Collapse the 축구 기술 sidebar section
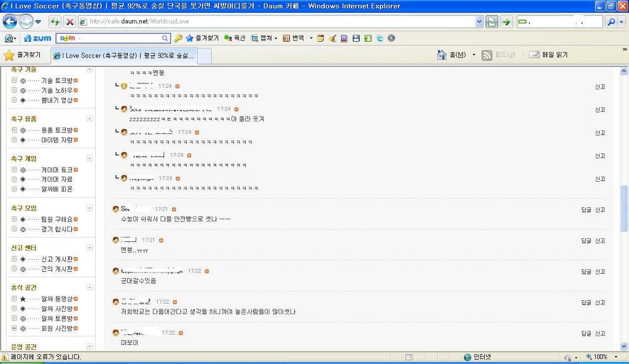 coord(90,70)
